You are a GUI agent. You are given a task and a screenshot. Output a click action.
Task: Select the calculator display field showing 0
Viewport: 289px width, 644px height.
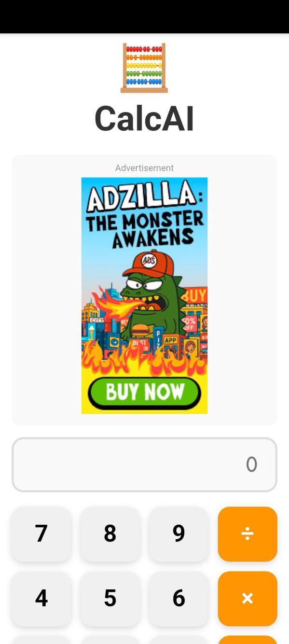[x=144, y=464]
